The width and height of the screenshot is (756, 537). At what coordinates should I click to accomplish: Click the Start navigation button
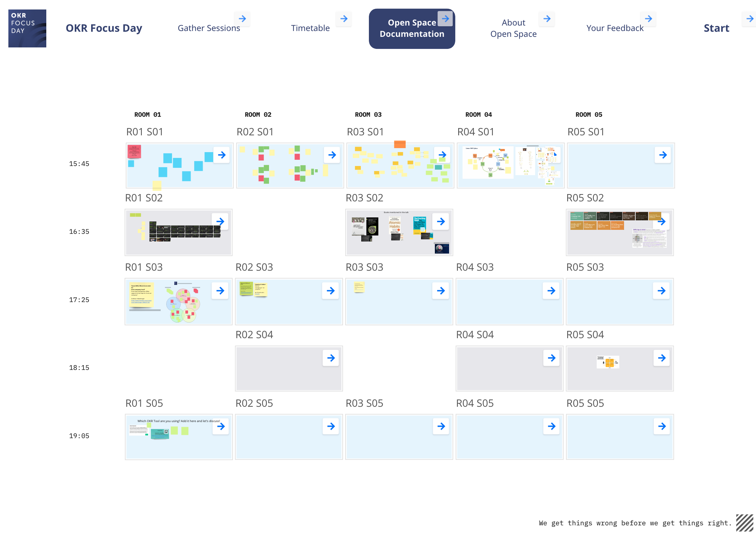point(716,28)
